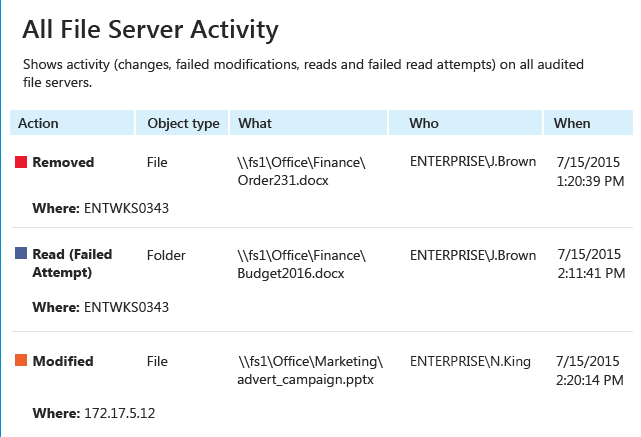Click ENTERPRISE\J.Brown in the Removed row
Viewport: 641px width, 437px height.
click(x=473, y=161)
